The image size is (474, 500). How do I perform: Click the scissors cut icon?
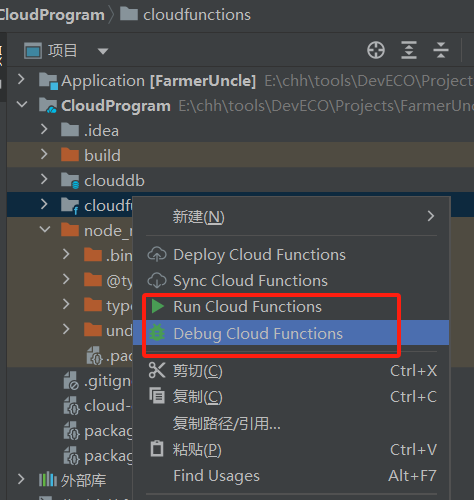[157, 370]
